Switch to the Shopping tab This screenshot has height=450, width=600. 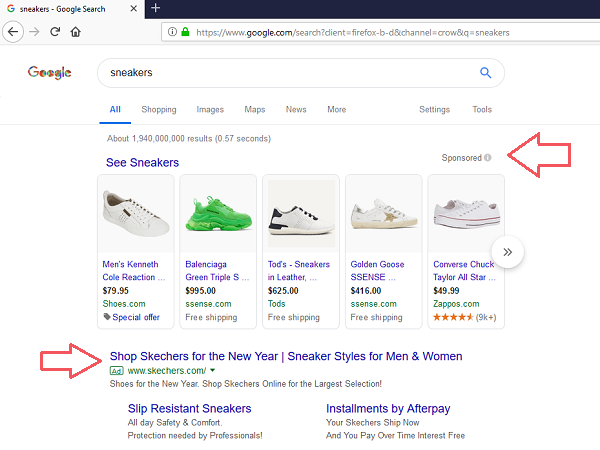point(159,109)
